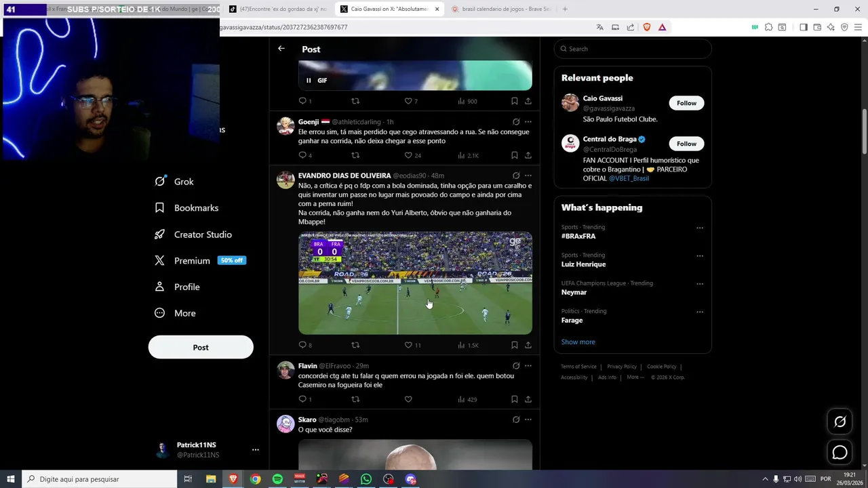Pause the GIF at top of thread
The height and width of the screenshot is (488, 868).
tap(309, 80)
